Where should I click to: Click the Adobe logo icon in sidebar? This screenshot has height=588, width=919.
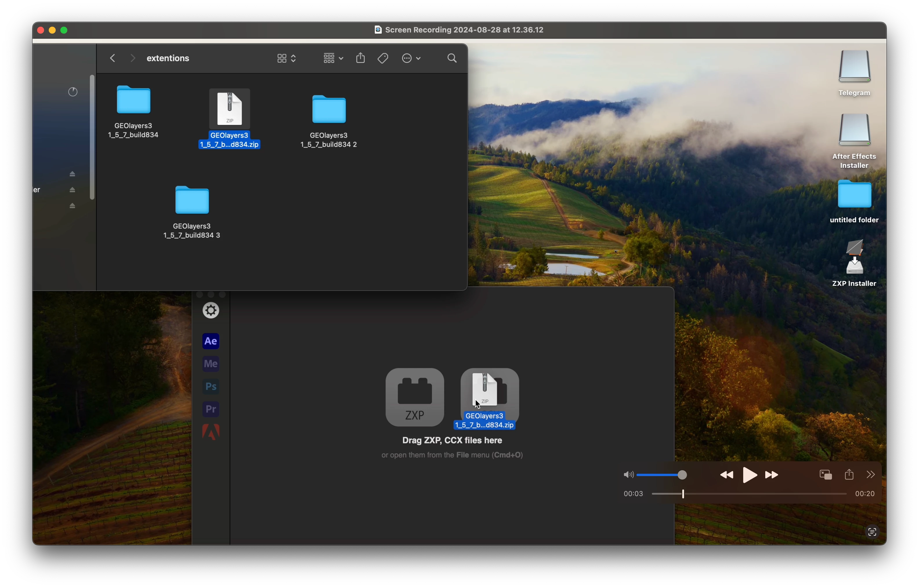pyautogui.click(x=211, y=432)
